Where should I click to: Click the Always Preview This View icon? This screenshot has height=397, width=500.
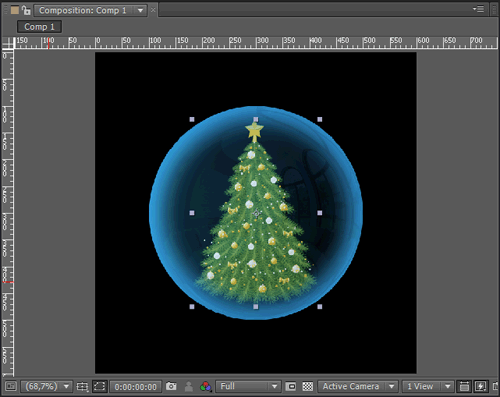(11, 386)
